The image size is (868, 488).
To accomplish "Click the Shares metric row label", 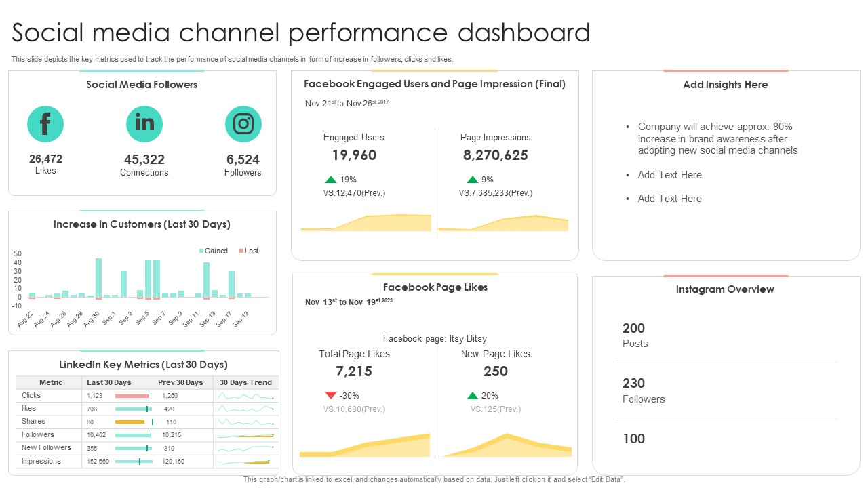I will click(x=33, y=422).
